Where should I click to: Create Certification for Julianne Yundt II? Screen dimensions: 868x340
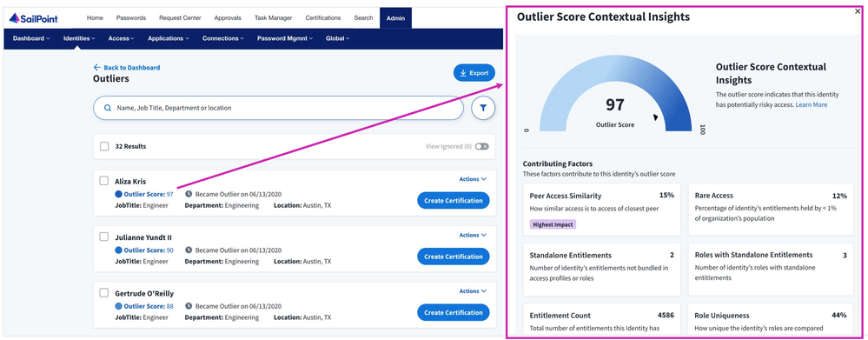[x=454, y=257]
